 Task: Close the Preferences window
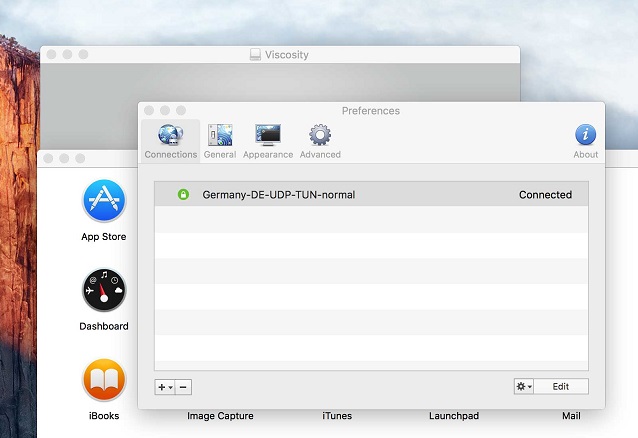(x=149, y=110)
